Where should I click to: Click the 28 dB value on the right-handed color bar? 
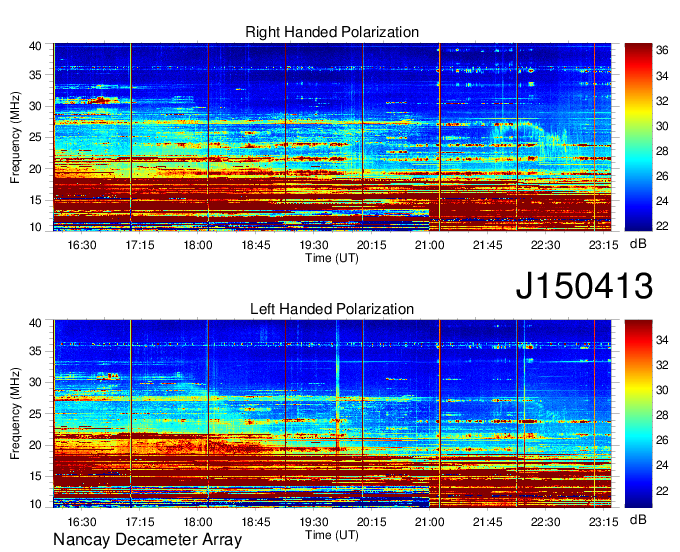click(x=662, y=151)
